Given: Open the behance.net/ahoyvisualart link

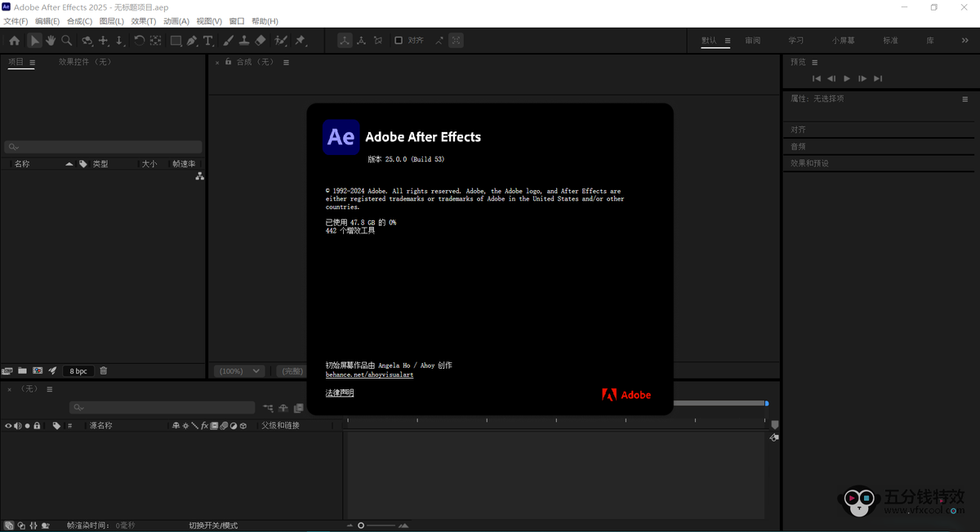Looking at the screenshot, I should (369, 375).
